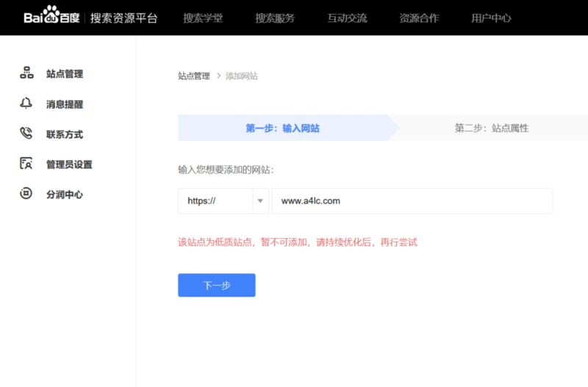Viewport: 588px width, 387px height.
Task: Click the phone icon for 联系方式
Action: tap(26, 134)
